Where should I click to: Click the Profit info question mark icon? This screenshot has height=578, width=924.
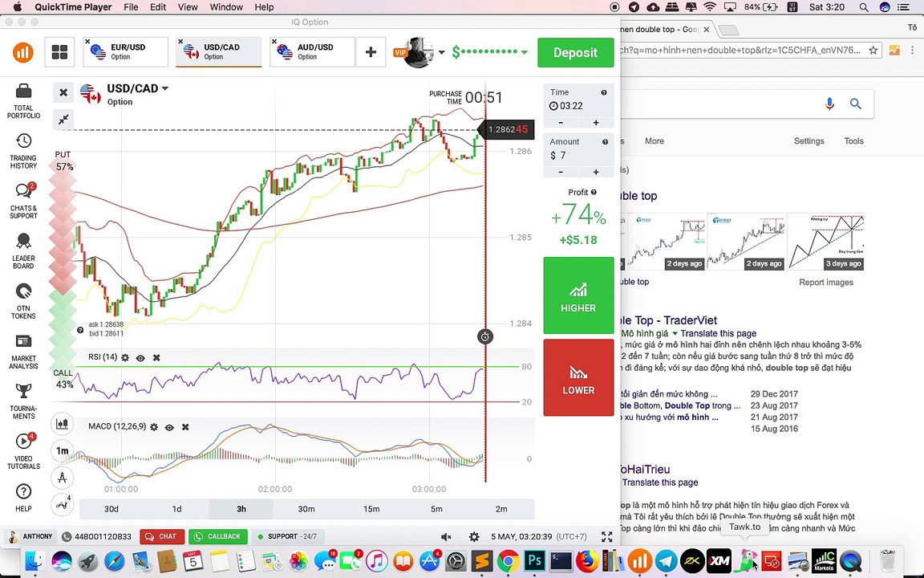pyautogui.click(x=594, y=193)
